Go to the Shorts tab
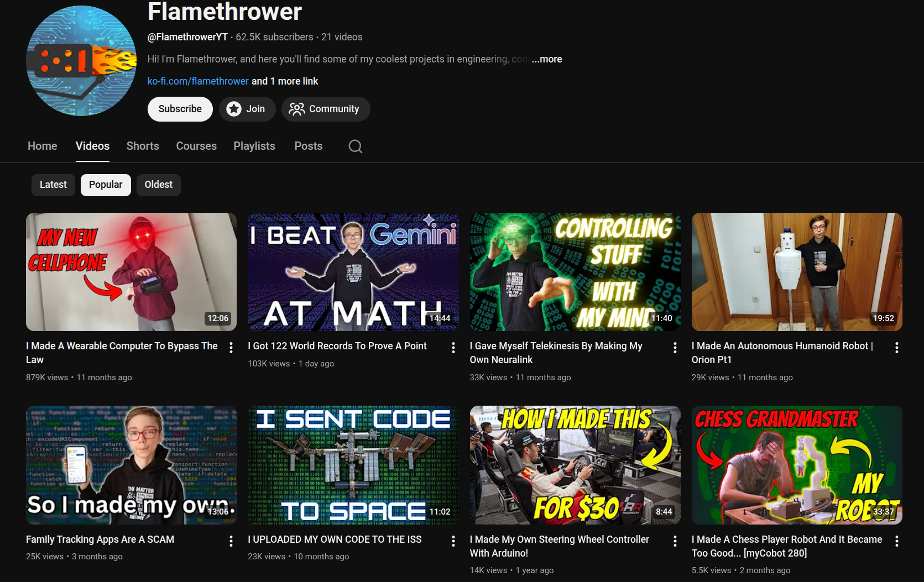The image size is (924, 582). pyautogui.click(x=143, y=146)
